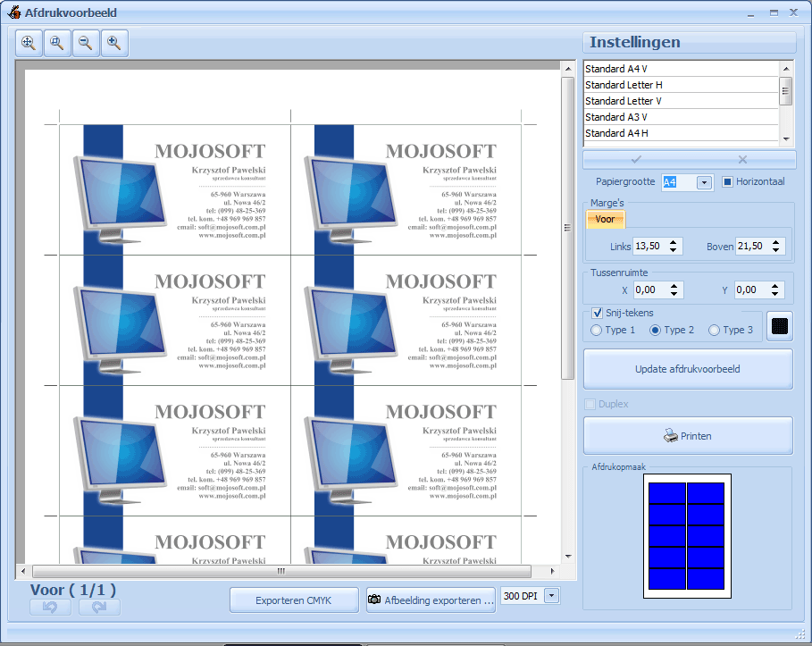
Task: Zoom in the print preview
Action: point(114,43)
